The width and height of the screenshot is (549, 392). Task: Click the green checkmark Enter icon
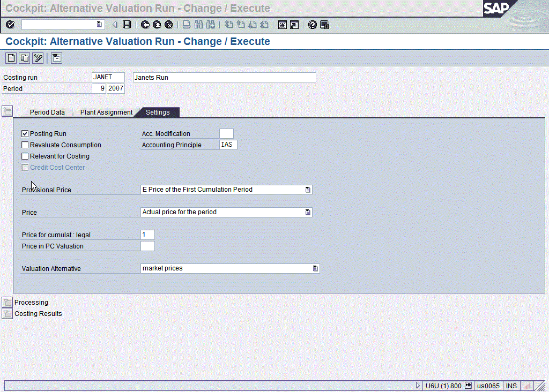[x=10, y=25]
